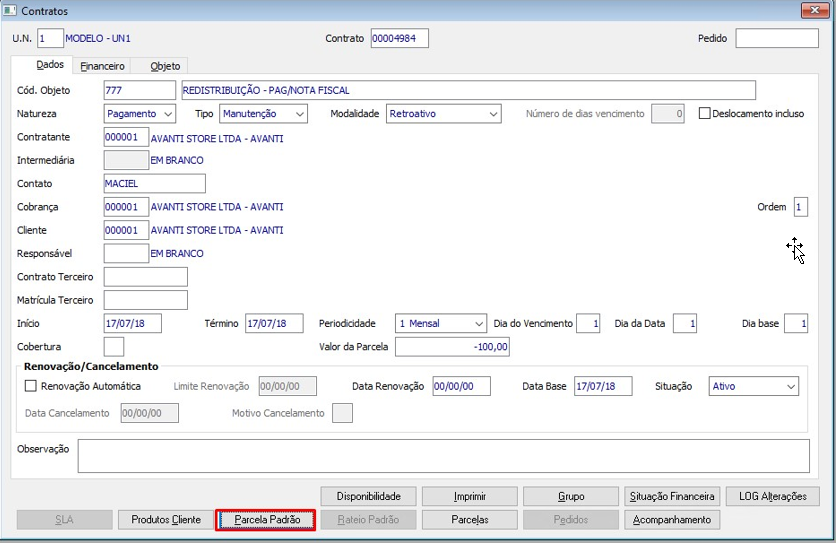Expand the Tipo combo box

pos(263,114)
